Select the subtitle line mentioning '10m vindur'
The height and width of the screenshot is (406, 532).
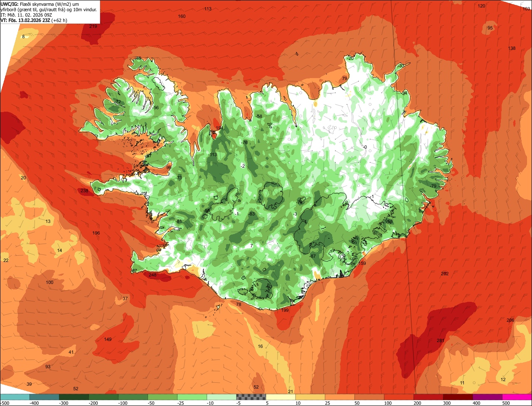[x=49, y=9]
